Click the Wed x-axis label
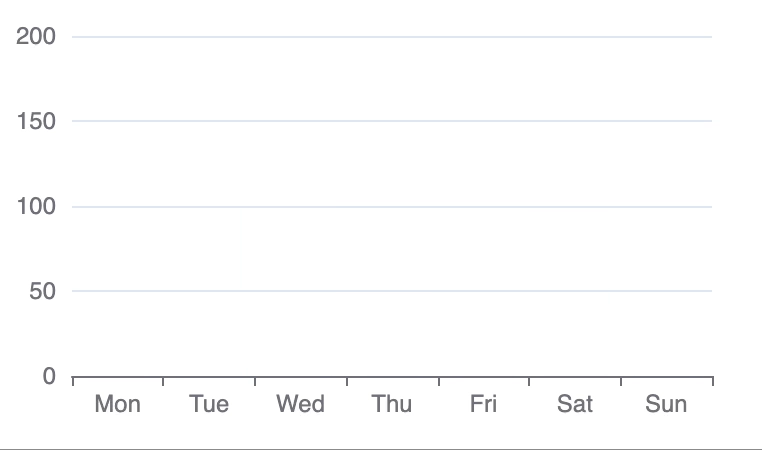 (x=300, y=404)
